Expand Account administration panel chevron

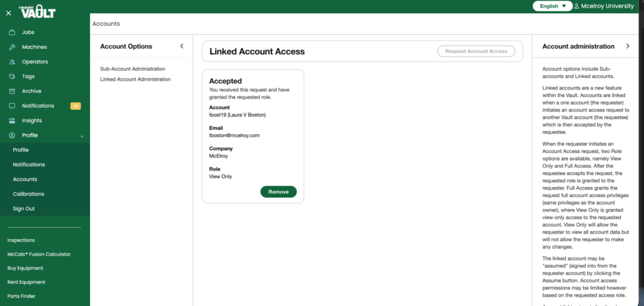click(628, 46)
